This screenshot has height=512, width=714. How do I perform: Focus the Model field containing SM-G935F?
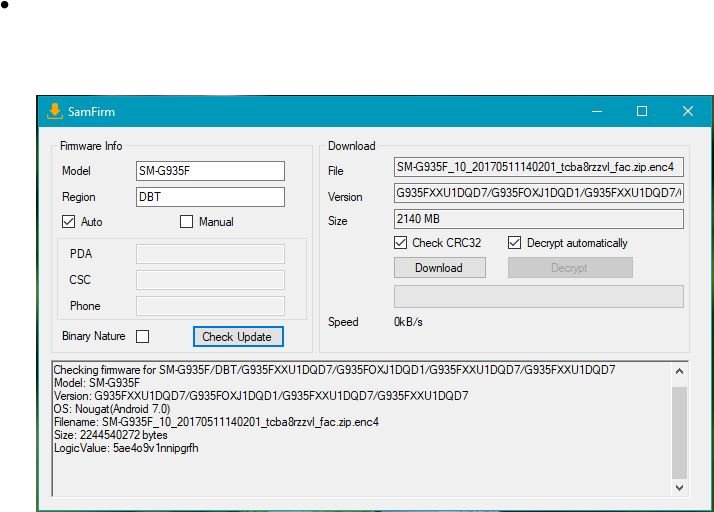click(x=210, y=171)
